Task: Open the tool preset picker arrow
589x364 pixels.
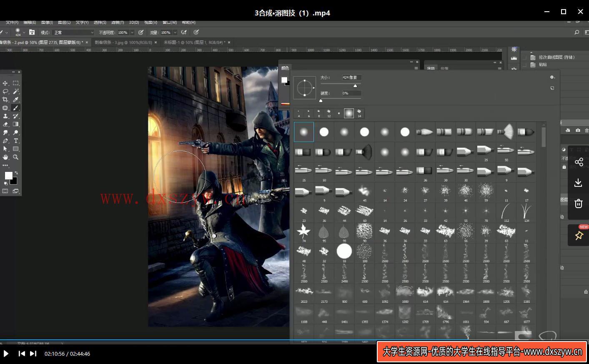Action: point(6,33)
